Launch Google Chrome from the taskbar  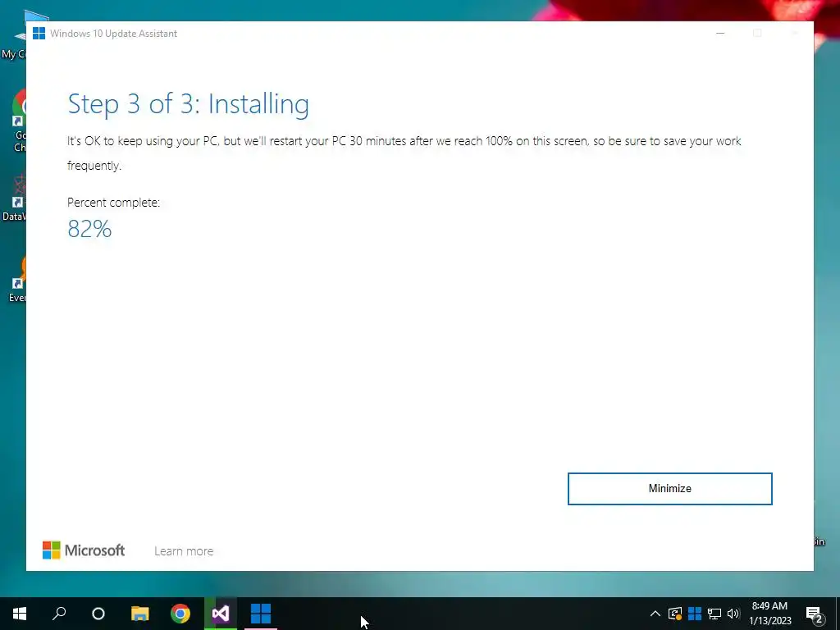180,614
